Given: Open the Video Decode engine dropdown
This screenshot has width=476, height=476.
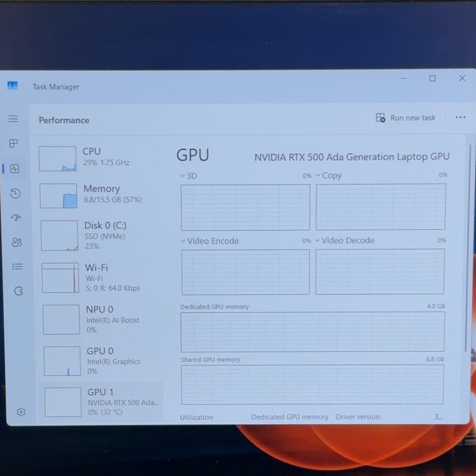Looking at the screenshot, I should click(x=345, y=241).
